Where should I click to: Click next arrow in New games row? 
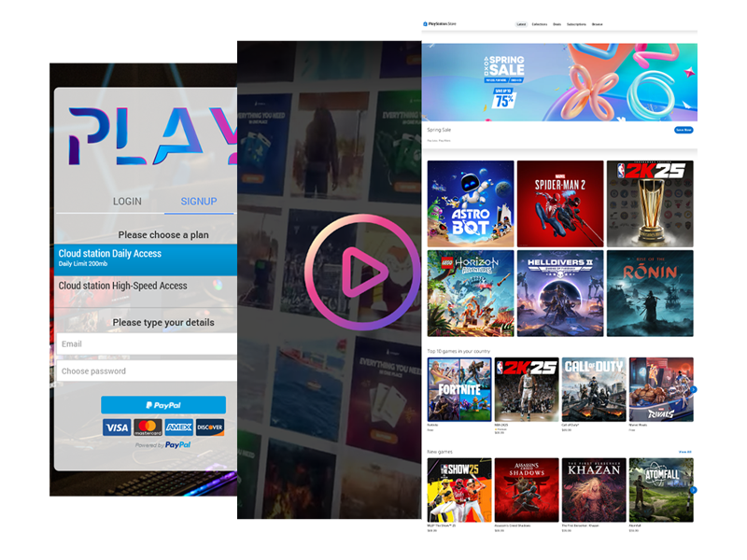[693, 489]
